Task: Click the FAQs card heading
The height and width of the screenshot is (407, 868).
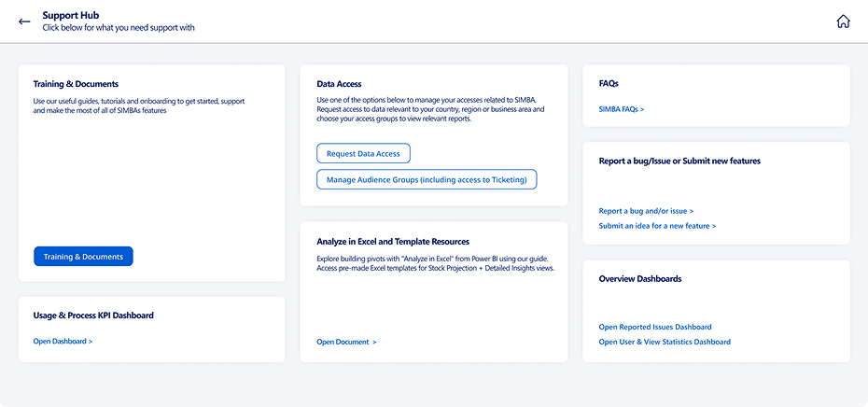Action: (609, 84)
